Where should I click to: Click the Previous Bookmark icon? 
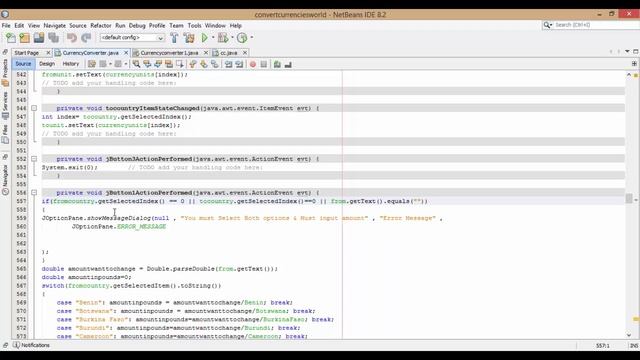point(193,64)
